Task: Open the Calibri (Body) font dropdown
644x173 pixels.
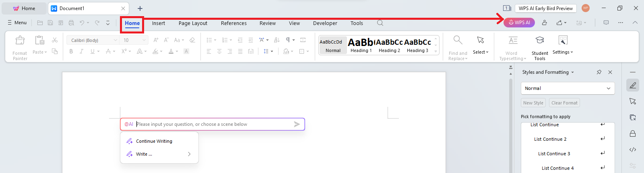Action: click(x=116, y=40)
